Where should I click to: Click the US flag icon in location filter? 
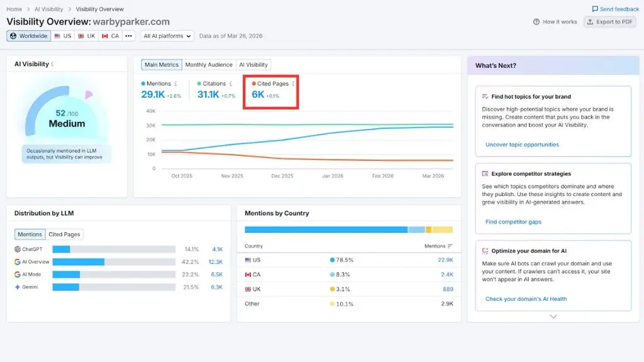(57, 36)
